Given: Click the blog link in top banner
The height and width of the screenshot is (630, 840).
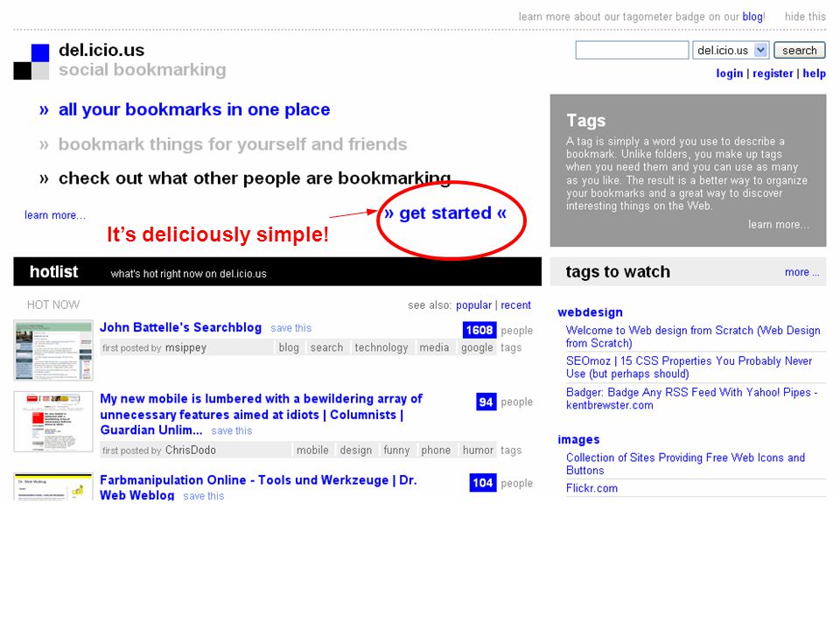Looking at the screenshot, I should pos(752,17).
